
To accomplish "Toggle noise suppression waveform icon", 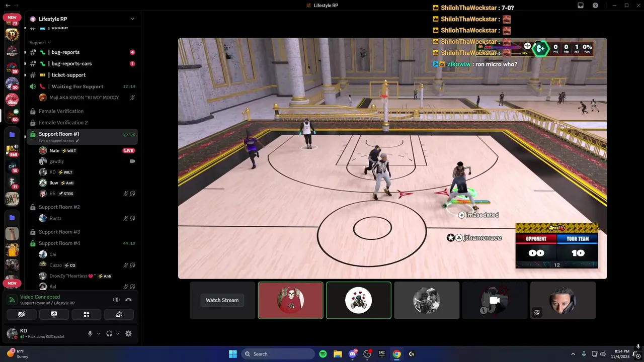I will tap(116, 300).
